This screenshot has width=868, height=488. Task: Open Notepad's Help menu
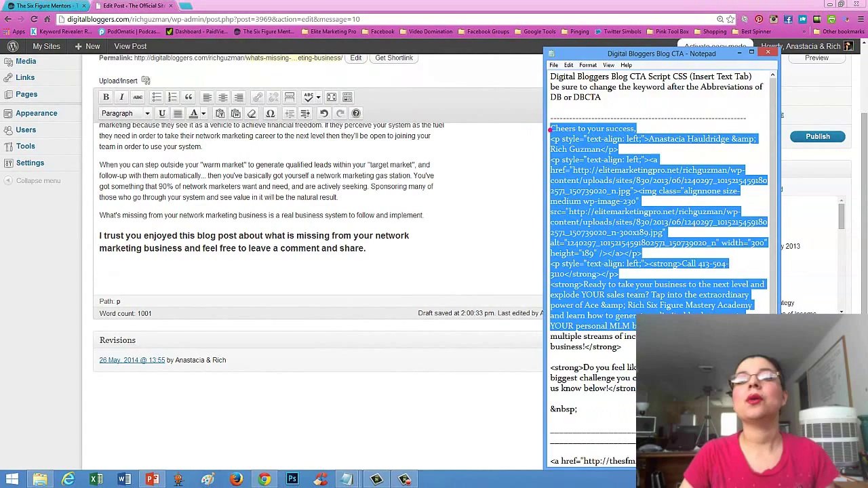(x=626, y=65)
